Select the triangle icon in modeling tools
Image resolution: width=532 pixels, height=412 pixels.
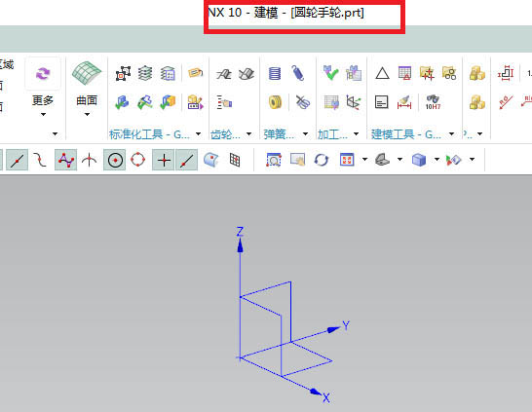click(x=382, y=73)
